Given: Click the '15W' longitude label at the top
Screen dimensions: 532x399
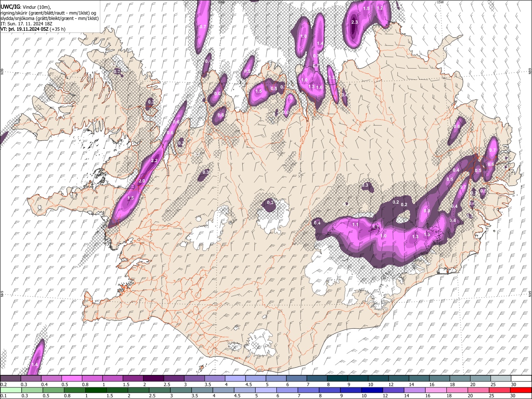Looking at the screenshot, I should tap(440, 2).
